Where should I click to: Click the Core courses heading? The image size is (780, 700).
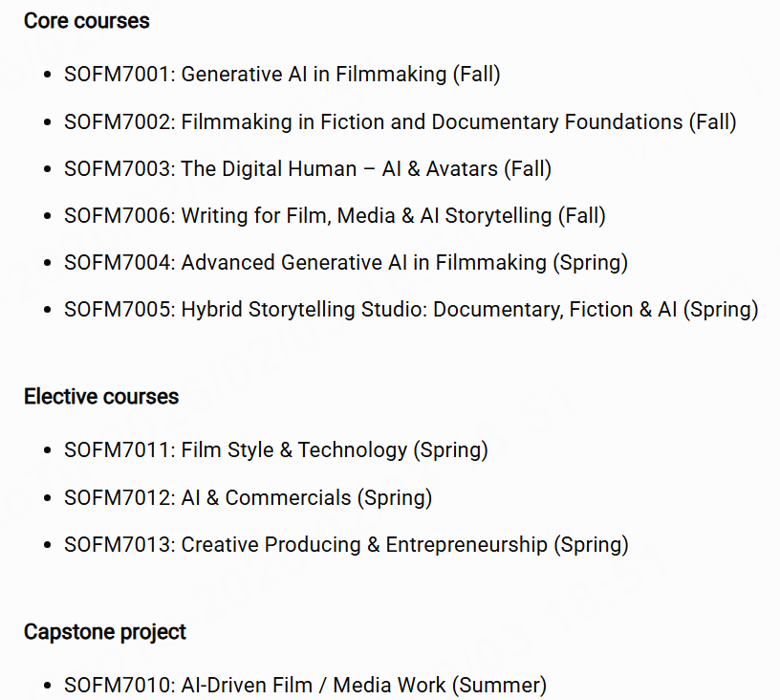coord(87,21)
